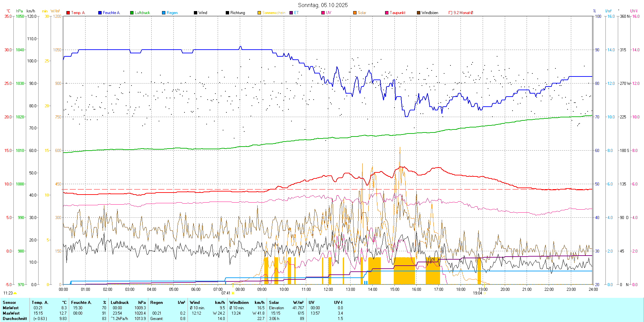Click the chart title Sonntag, 05.10.2025
This screenshot has width=644, height=322.
point(323,5)
